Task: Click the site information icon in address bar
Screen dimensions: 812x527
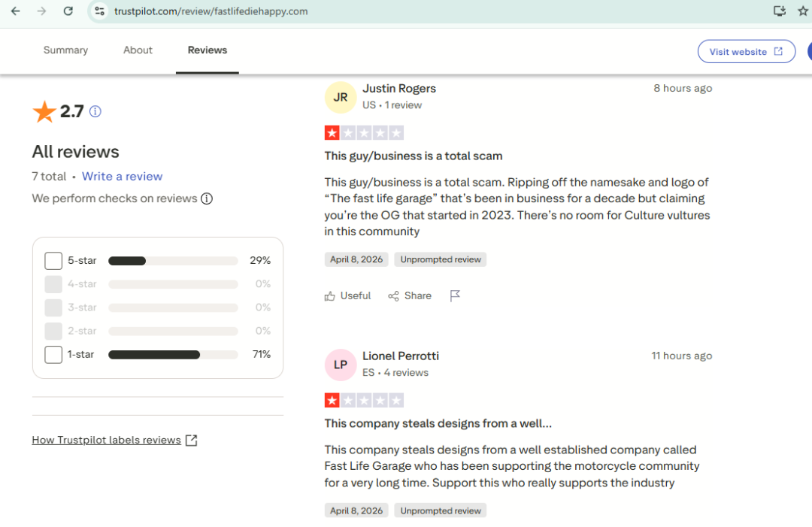Action: [x=100, y=11]
